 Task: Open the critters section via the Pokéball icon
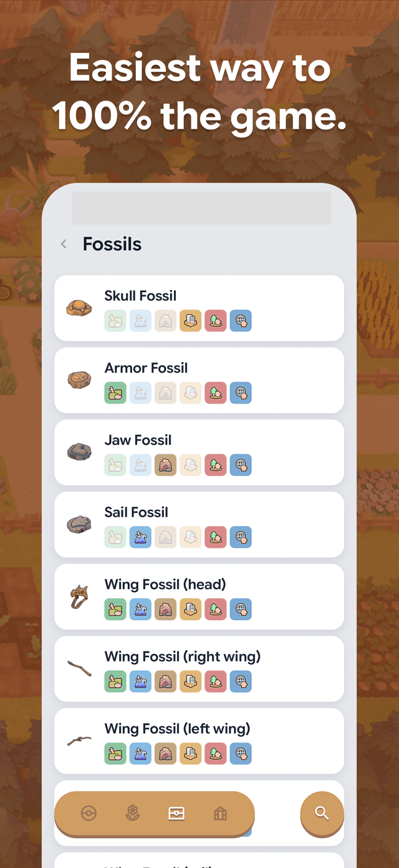click(x=90, y=813)
